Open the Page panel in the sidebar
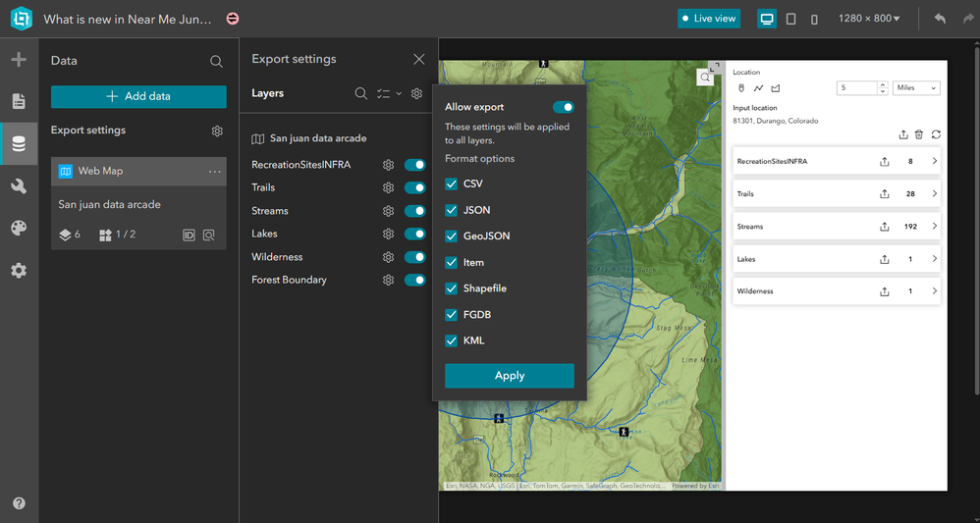Screen dimensions: 980x523 pos(19,101)
